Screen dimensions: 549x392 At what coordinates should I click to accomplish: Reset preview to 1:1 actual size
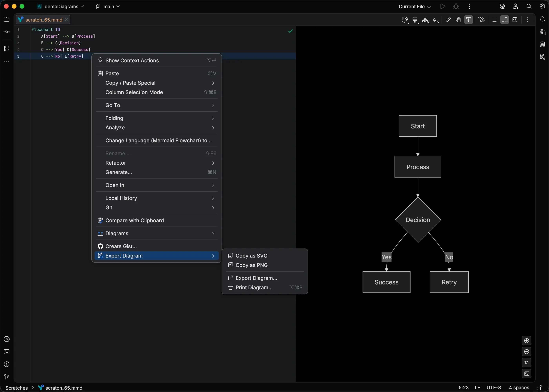(526, 363)
